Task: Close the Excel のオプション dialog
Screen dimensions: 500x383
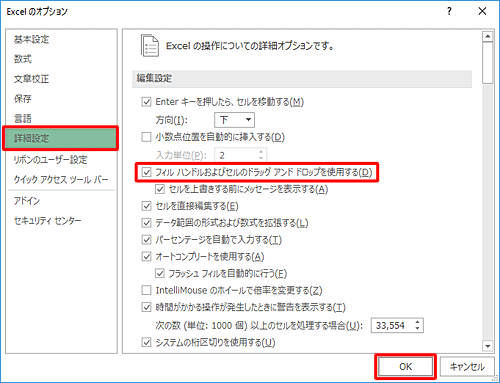Action: click(482, 12)
